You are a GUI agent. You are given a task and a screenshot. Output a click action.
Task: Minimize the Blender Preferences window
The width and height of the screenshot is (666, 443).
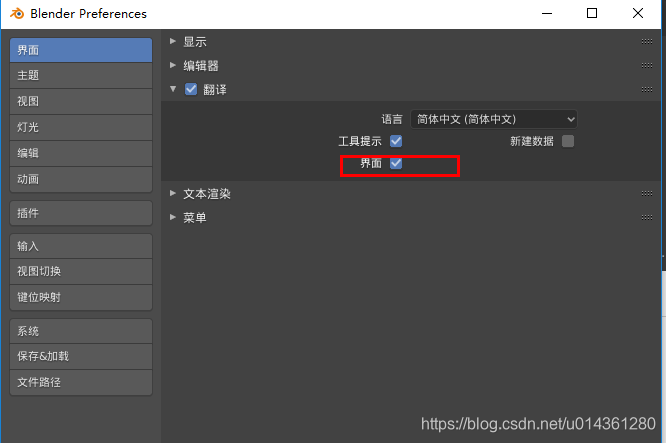[547, 14]
